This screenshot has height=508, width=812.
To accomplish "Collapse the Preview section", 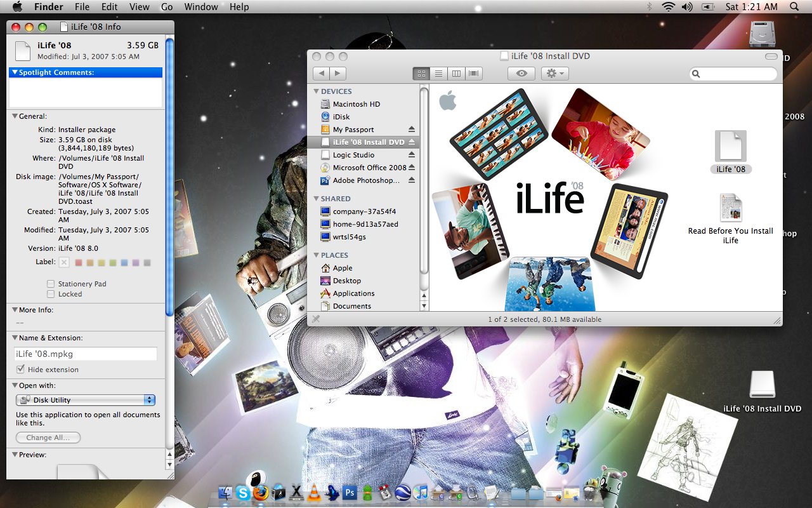I will tap(15, 455).
